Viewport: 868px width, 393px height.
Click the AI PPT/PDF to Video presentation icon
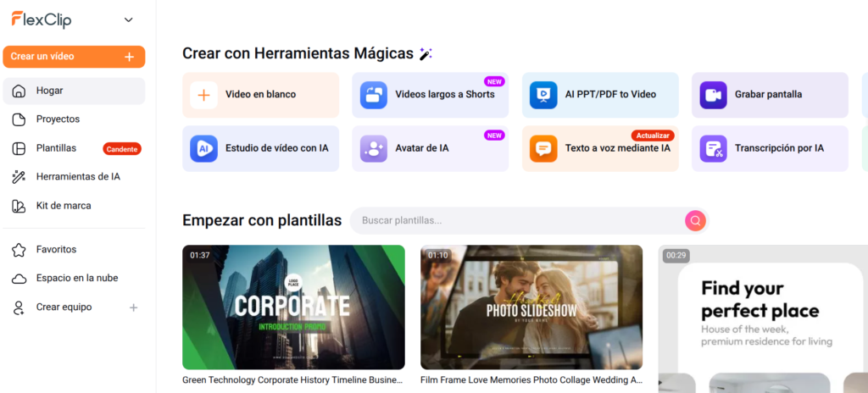click(x=543, y=95)
